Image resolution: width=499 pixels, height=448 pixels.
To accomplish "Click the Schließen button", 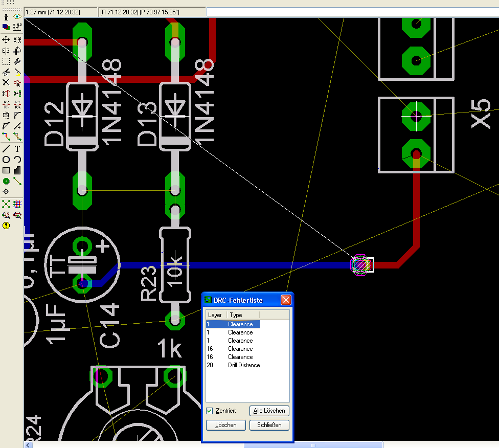I will coord(269,425).
